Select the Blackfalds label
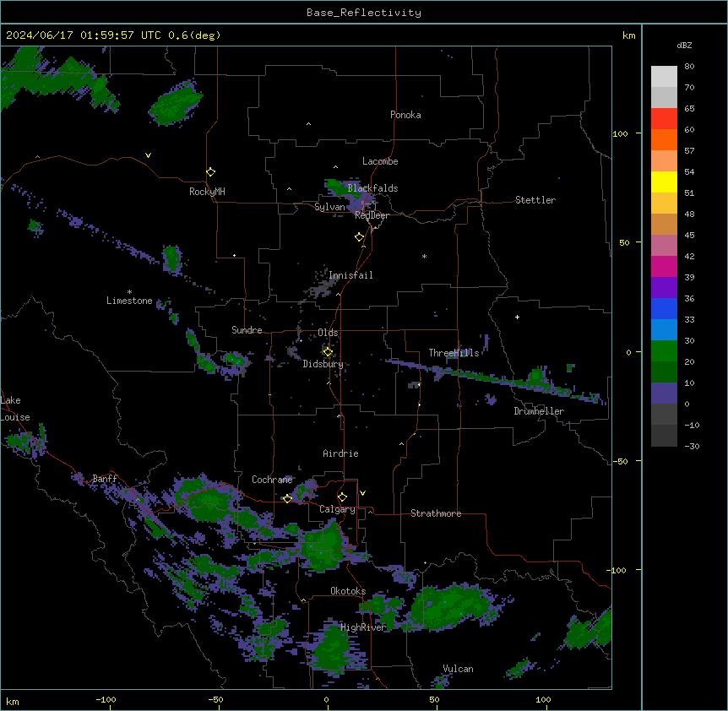 pos(372,188)
